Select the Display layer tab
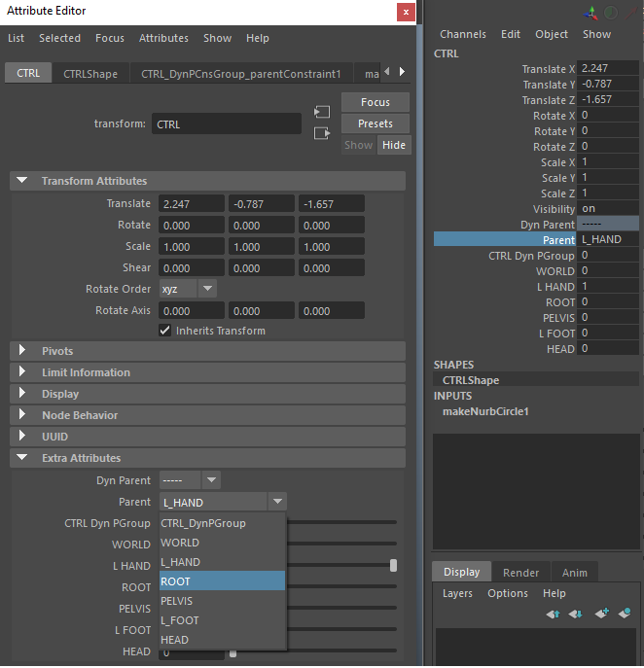 pos(461,572)
